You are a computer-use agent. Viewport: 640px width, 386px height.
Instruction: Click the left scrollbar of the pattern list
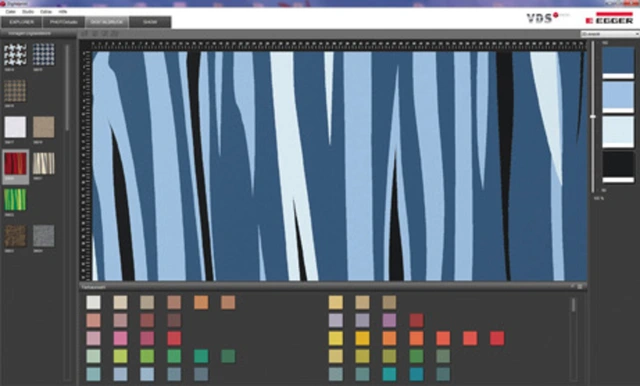point(67,88)
